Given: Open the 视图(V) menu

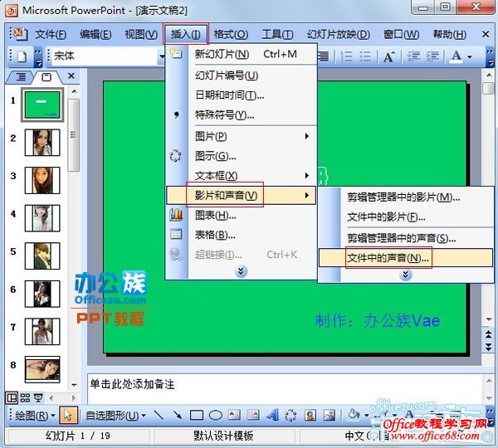Looking at the screenshot, I should [141, 34].
